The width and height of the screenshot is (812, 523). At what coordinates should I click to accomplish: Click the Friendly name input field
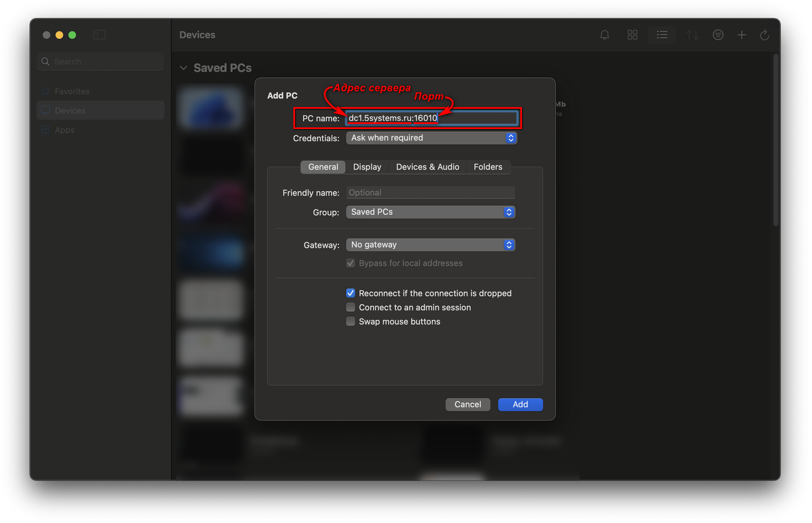tap(430, 193)
